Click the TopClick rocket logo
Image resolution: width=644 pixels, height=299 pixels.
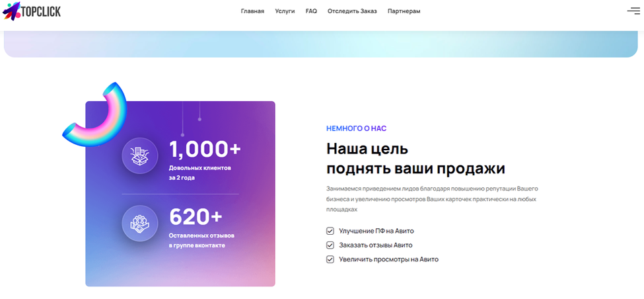tap(11, 11)
